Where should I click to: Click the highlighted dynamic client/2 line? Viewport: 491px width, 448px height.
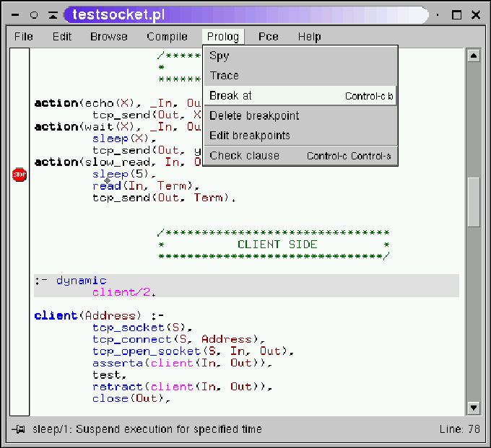pyautogui.click(x=245, y=286)
